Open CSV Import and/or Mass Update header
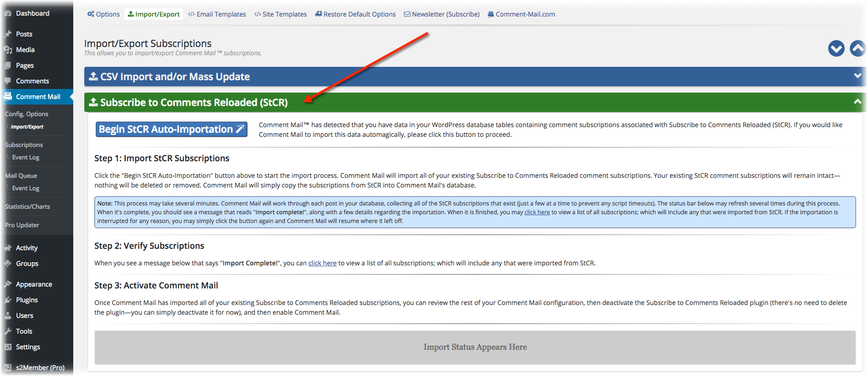The width and height of the screenshot is (868, 376). tap(475, 76)
